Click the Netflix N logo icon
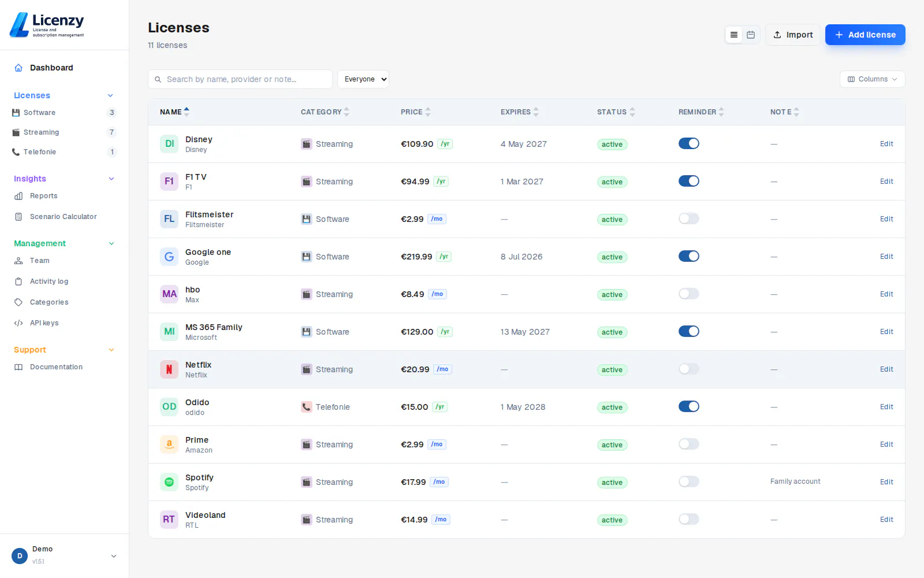Image resolution: width=924 pixels, height=578 pixels. [x=169, y=369]
